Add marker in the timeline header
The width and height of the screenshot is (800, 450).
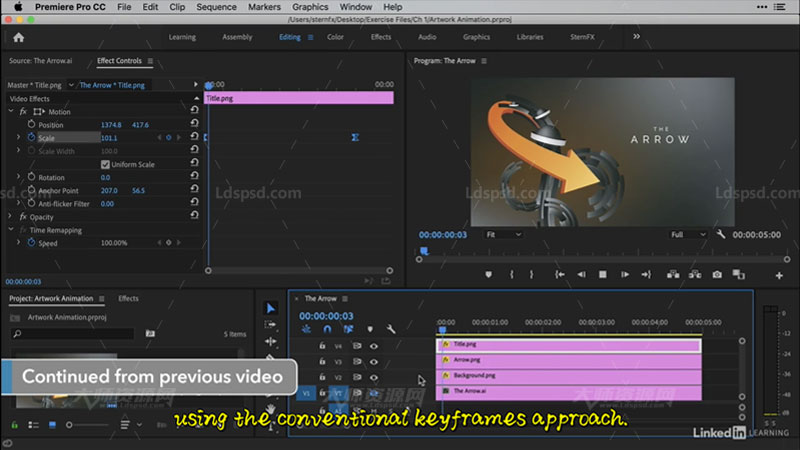[370, 329]
